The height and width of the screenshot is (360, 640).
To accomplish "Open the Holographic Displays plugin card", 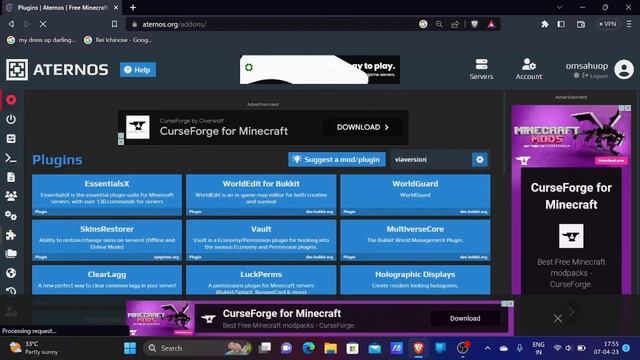I will (x=415, y=280).
